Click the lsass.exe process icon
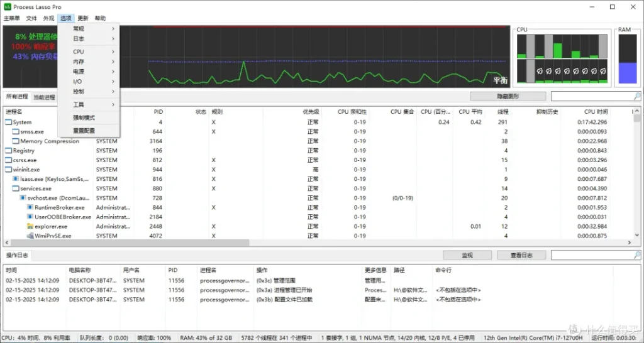 tap(16, 179)
